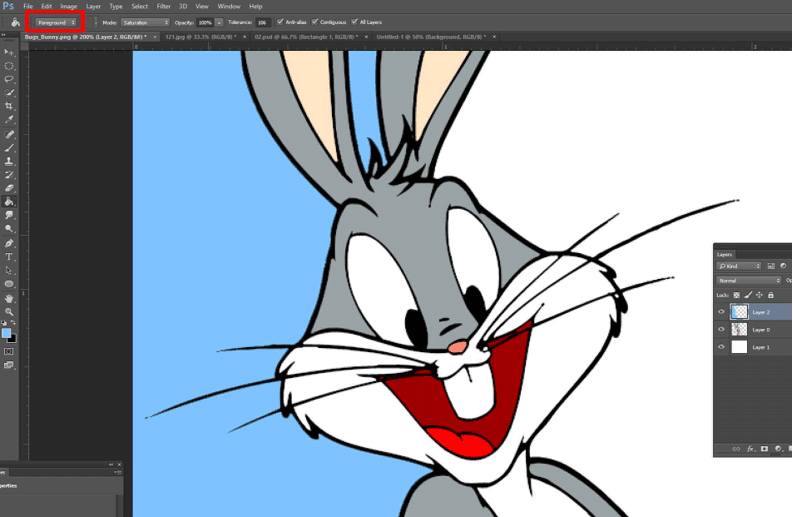Open the Opacity slider arrow
Image resolution: width=793 pixels, height=517 pixels.
219,23
